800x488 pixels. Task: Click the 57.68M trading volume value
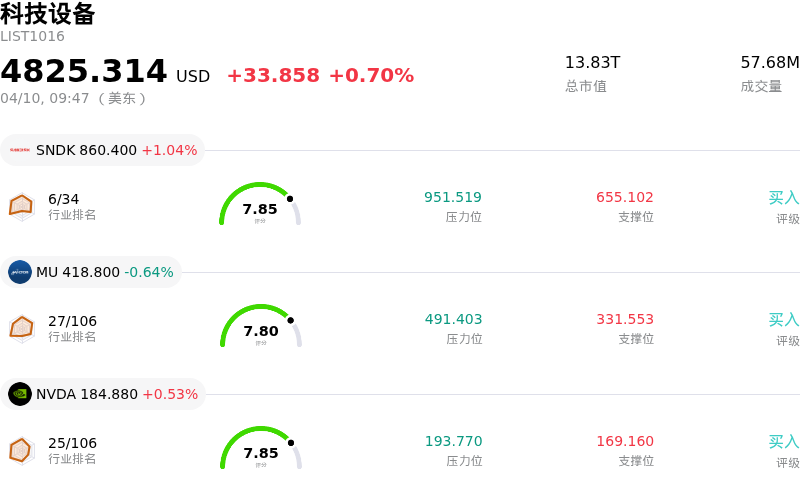(769, 63)
